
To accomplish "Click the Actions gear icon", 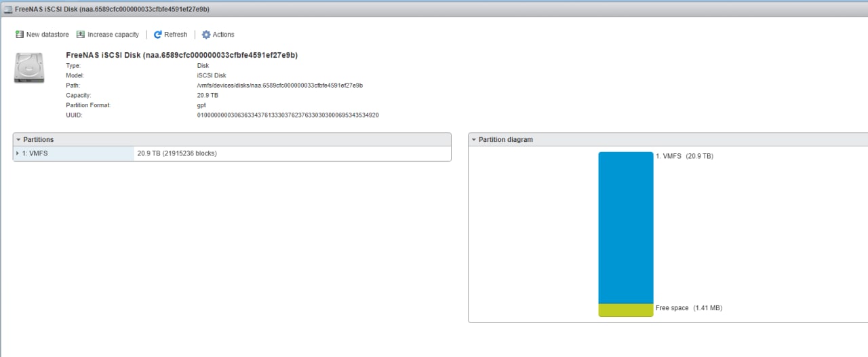I will [206, 35].
